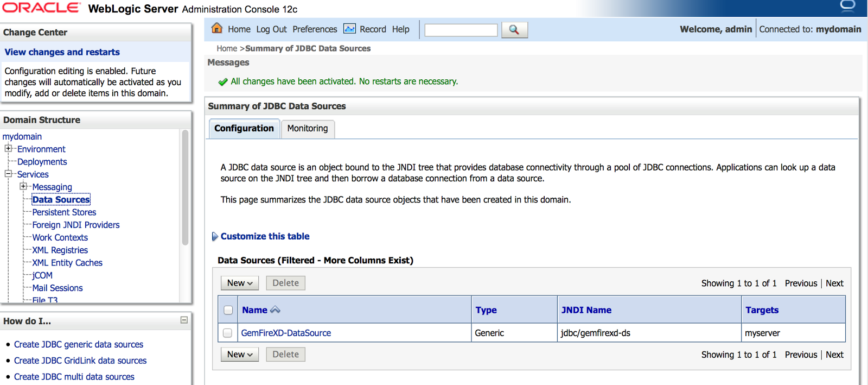Click the Oracle logo
This screenshot has width=868, height=385.
click(41, 8)
